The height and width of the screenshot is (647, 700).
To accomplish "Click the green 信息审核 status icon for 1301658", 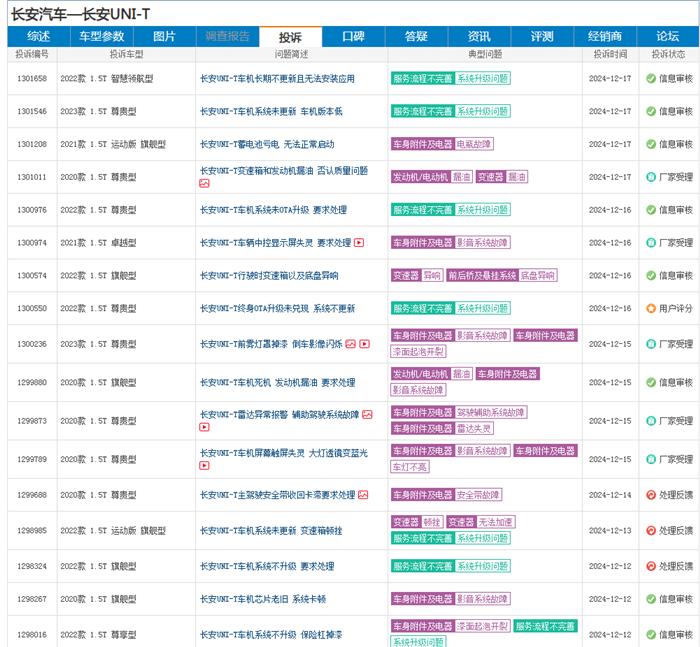I will (651, 79).
